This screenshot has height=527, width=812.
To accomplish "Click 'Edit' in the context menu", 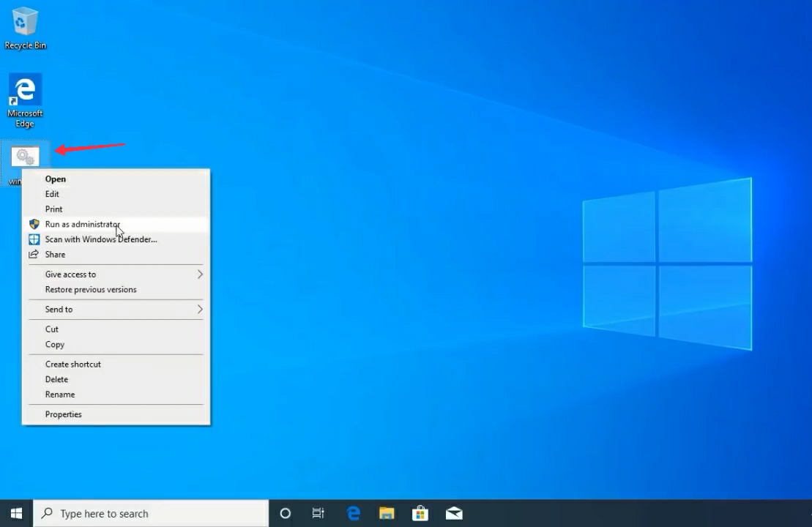I will [52, 194].
